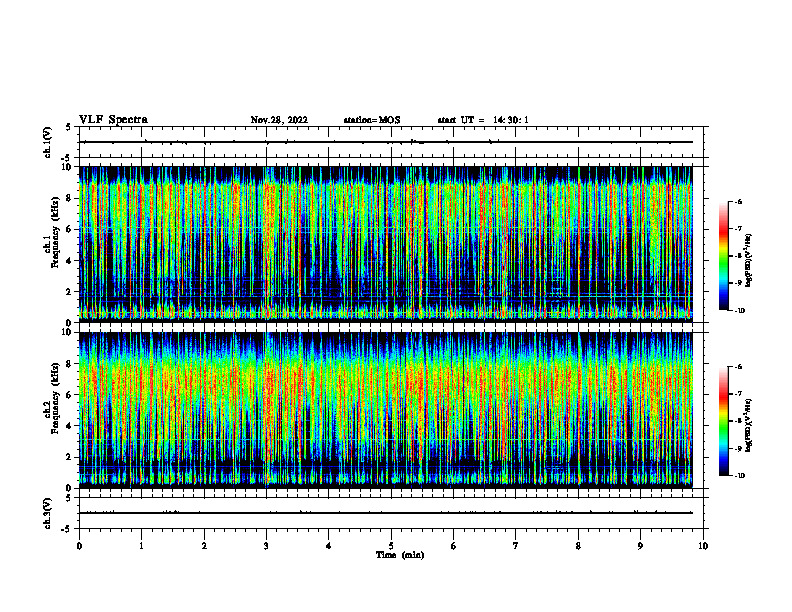The image size is (792, 612).
Task: Click the "-10" label on ch.1 color bar
Action: click(739, 311)
